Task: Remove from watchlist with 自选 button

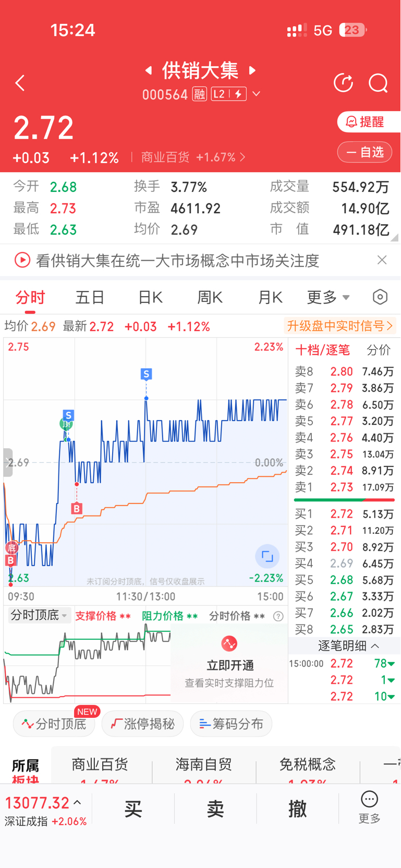Action: (x=364, y=152)
